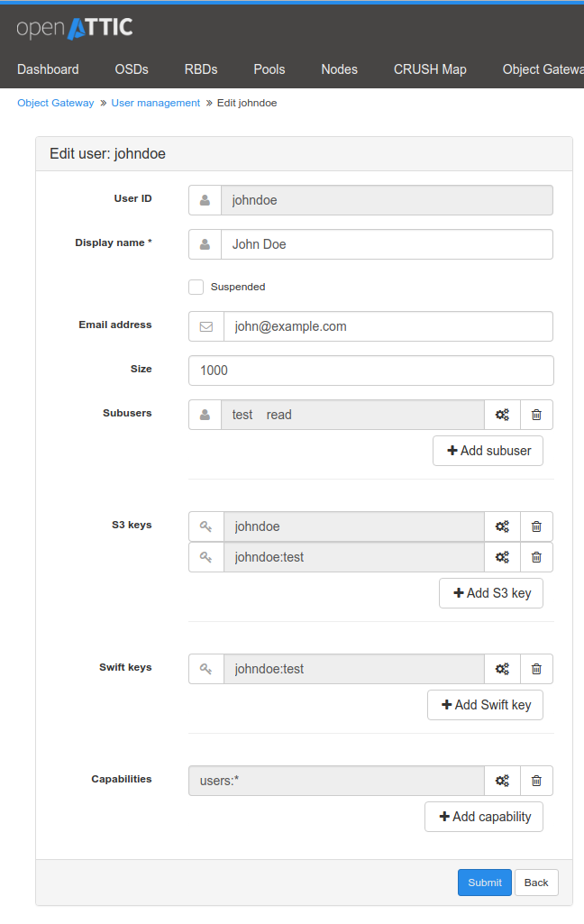The width and height of the screenshot is (584, 924).
Task: Click Add subuser button
Action: pyautogui.click(x=488, y=451)
